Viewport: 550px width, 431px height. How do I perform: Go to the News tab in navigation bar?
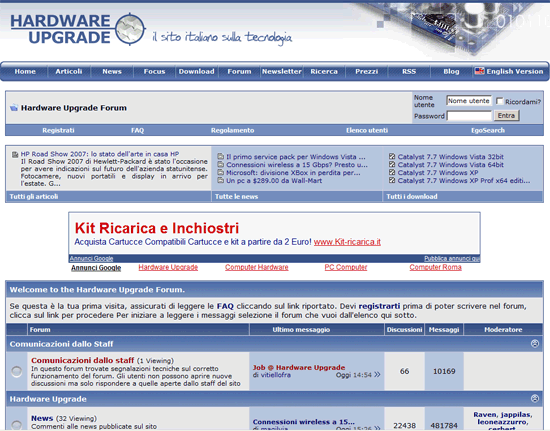click(x=112, y=71)
